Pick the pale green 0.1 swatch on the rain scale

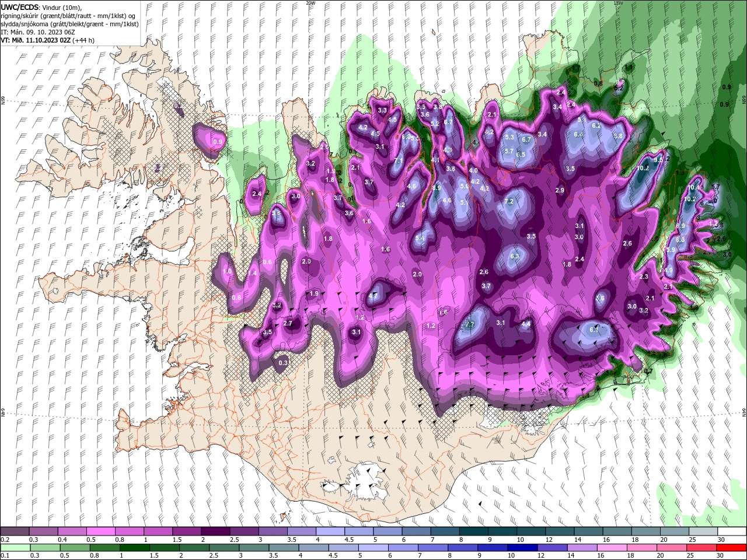(x=15, y=548)
